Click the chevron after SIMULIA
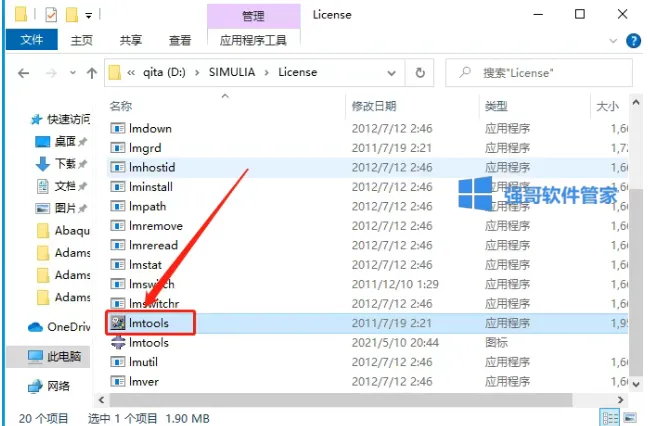 267,73
